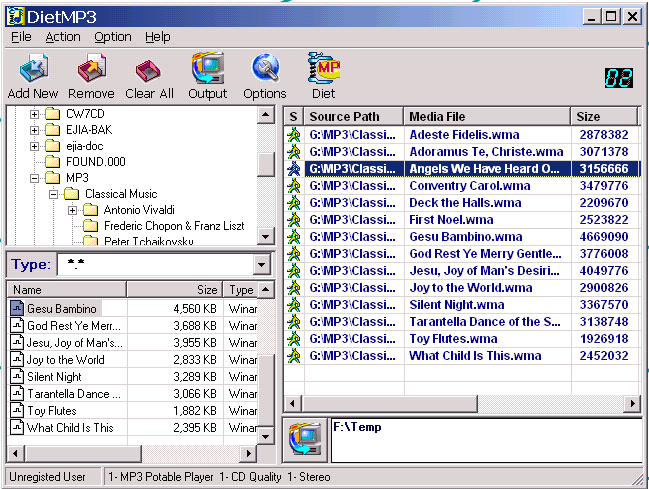Expand the ejia-doc folder node

(x=35, y=146)
